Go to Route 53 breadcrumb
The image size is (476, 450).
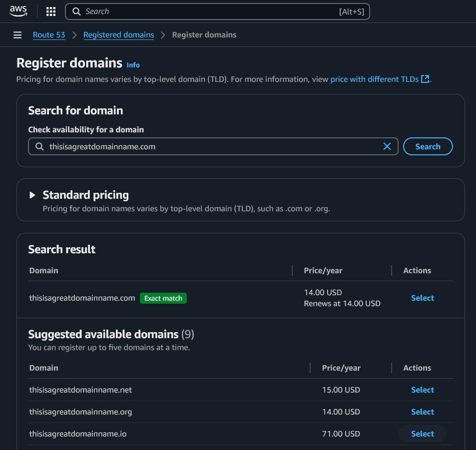[49, 35]
